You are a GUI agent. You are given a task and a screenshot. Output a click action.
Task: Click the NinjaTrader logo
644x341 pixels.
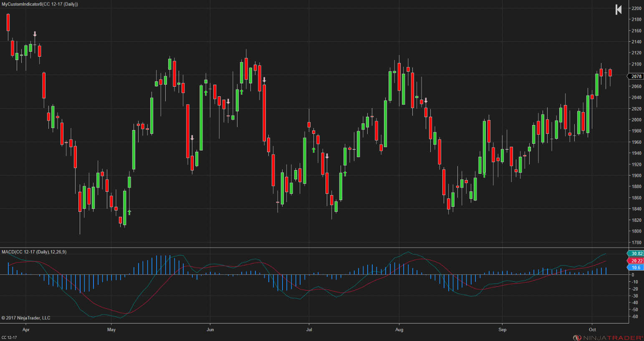tap(608, 338)
